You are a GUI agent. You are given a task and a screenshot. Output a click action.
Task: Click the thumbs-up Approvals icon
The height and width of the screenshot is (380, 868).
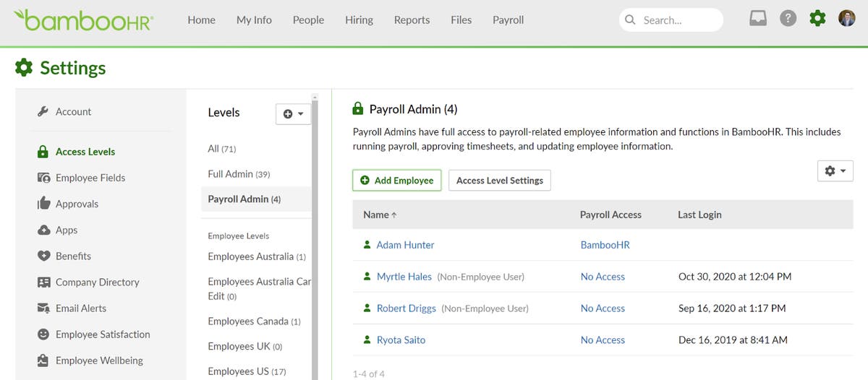(x=43, y=203)
